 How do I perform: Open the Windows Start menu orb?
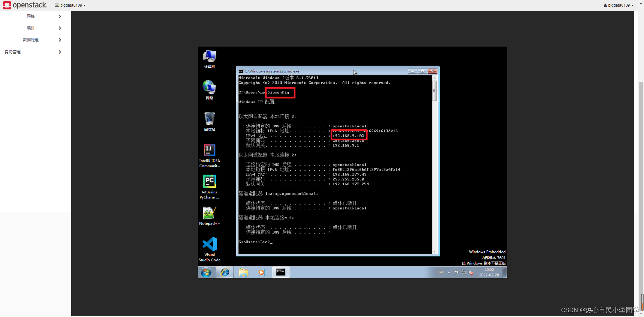tap(206, 272)
